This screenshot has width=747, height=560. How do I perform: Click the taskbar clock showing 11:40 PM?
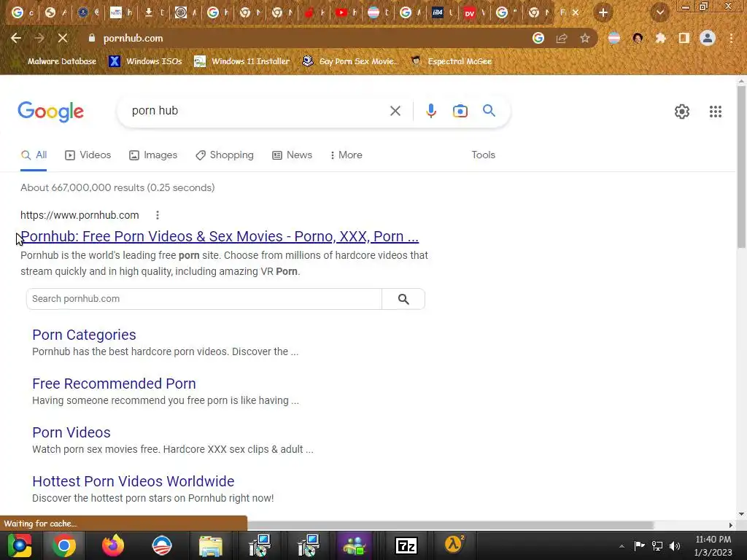(713, 545)
